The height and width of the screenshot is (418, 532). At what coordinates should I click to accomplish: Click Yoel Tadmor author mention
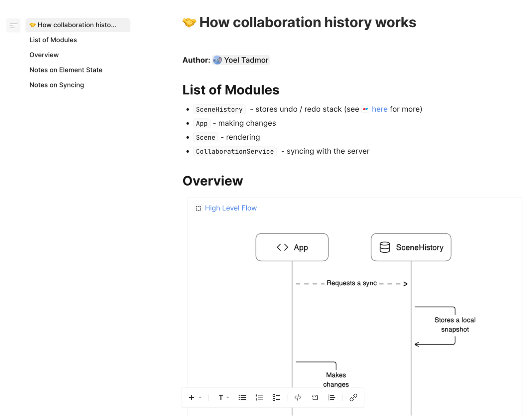[x=246, y=60]
